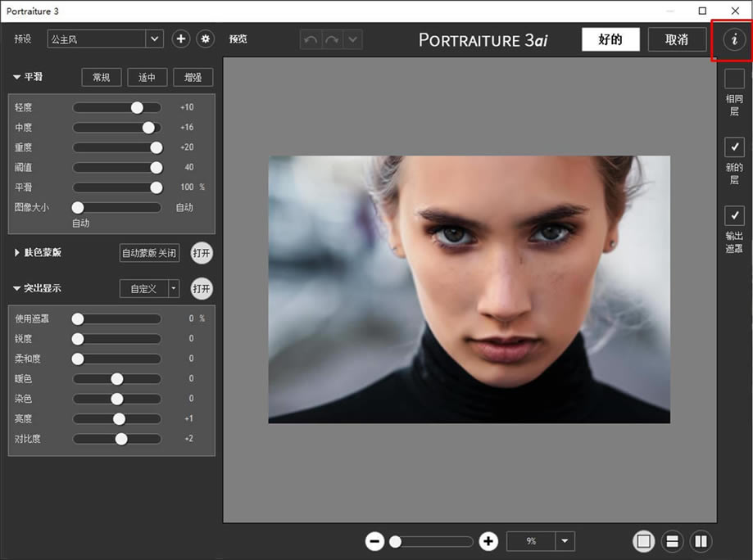Image resolution: width=753 pixels, height=560 pixels.
Task: Switch to vertical split preview icon
Action: pos(701,541)
